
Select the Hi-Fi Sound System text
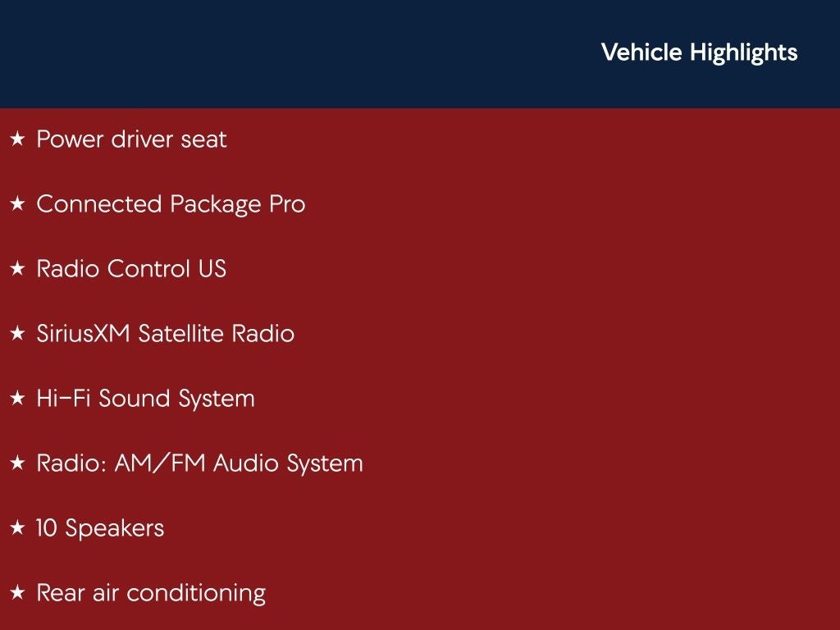(145, 399)
